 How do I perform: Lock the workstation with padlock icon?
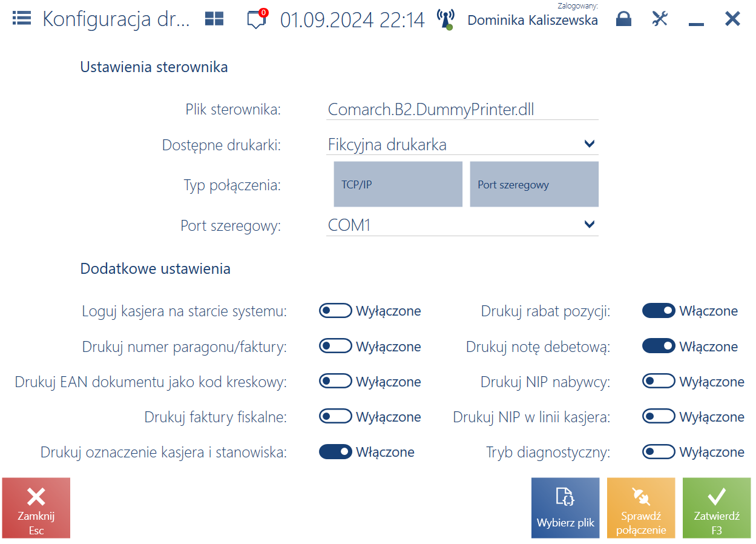(x=623, y=19)
